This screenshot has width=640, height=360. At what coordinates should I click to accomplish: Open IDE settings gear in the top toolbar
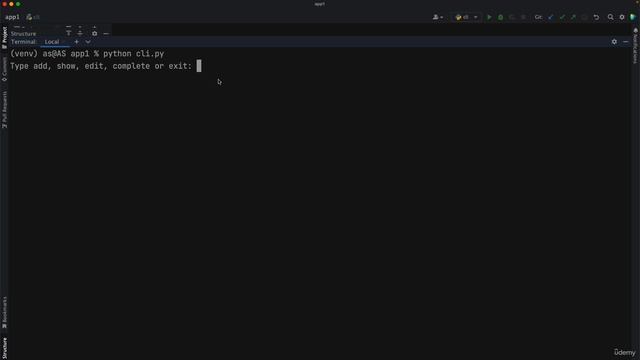pos(622,17)
